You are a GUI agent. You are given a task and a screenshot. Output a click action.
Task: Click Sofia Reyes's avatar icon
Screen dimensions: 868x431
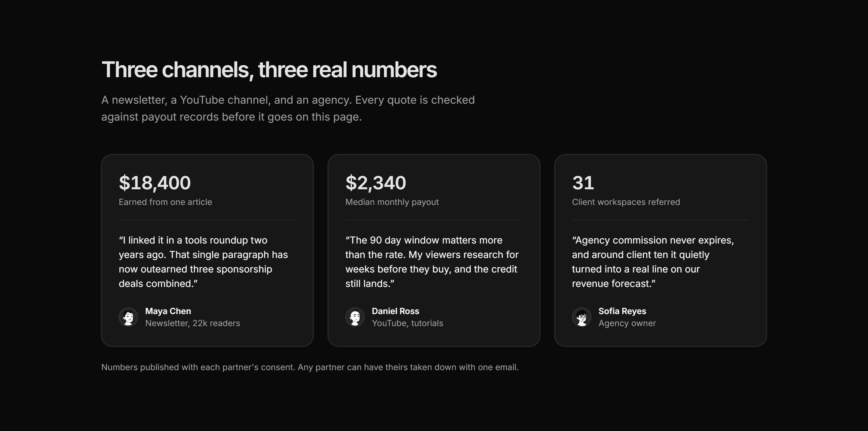coord(582,317)
